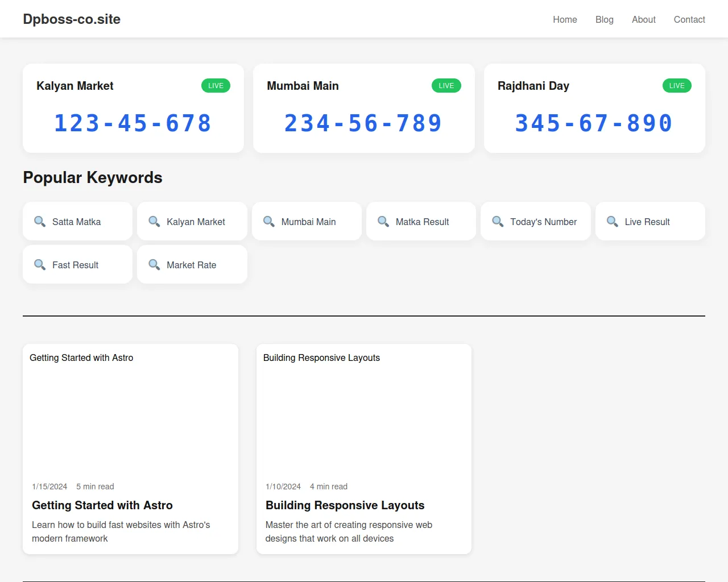728x582 pixels.
Task: Open the Building Responsive Layouts article heading
Action: 345,505
